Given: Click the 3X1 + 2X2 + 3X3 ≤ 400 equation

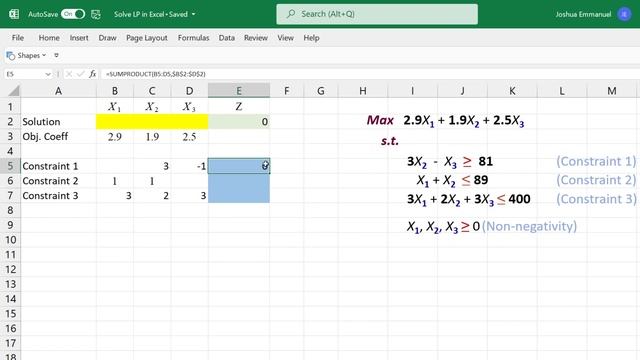Looking at the screenshot, I should (469, 199).
